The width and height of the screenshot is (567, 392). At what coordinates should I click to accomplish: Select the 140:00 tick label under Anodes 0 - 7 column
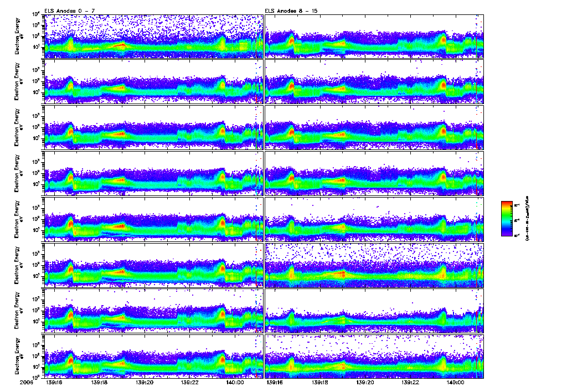[234, 382]
